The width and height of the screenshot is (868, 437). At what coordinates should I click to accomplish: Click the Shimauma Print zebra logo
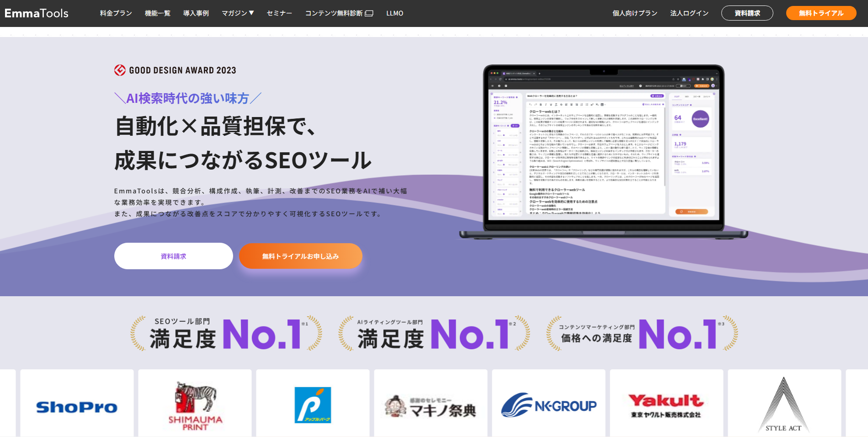click(x=195, y=406)
